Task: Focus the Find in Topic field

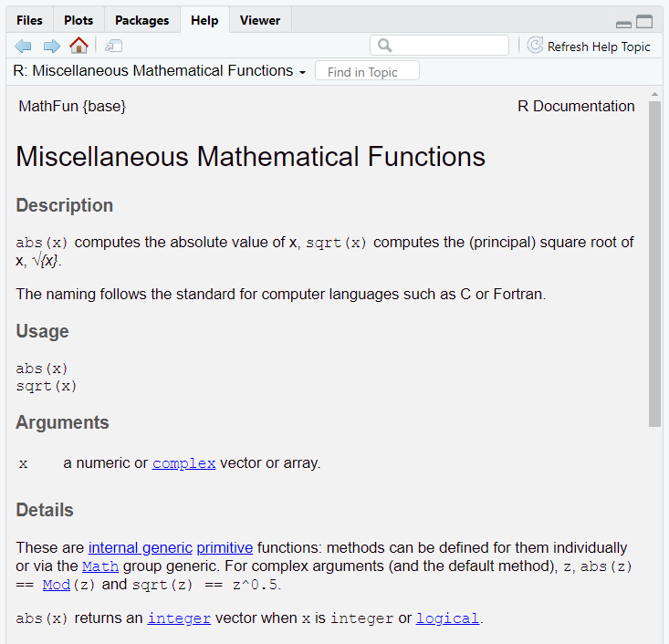Action: point(367,71)
